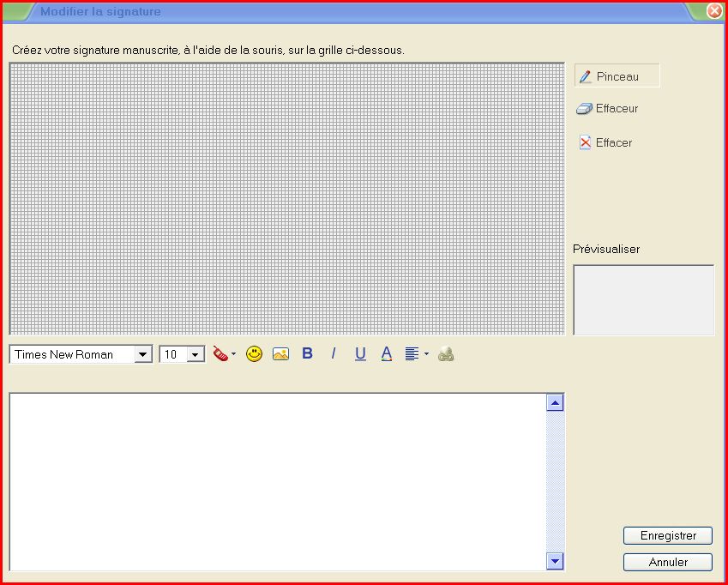Select the Effaceur eraser tool
The image size is (728, 585).
(607, 108)
